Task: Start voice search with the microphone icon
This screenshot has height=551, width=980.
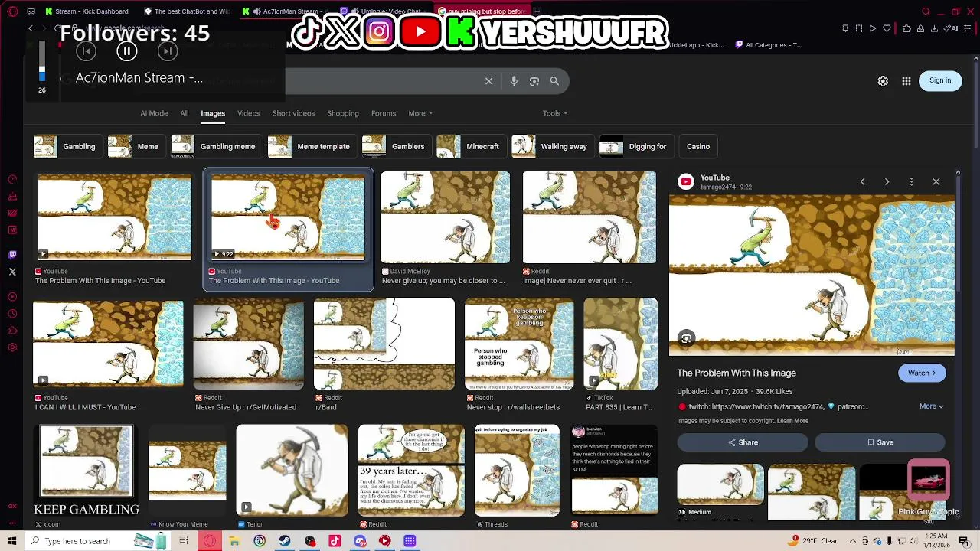Action: point(514,81)
